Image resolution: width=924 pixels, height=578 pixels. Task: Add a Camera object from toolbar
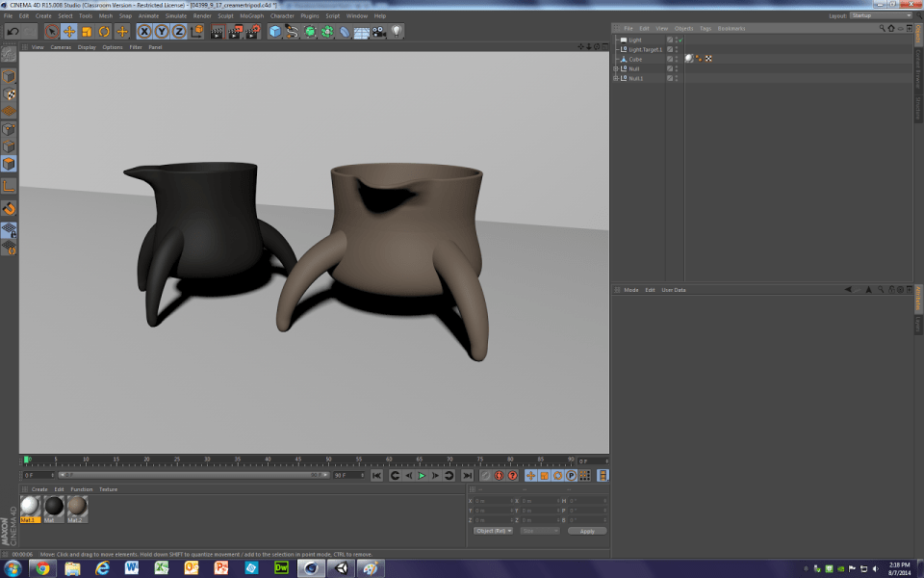[x=378, y=32]
